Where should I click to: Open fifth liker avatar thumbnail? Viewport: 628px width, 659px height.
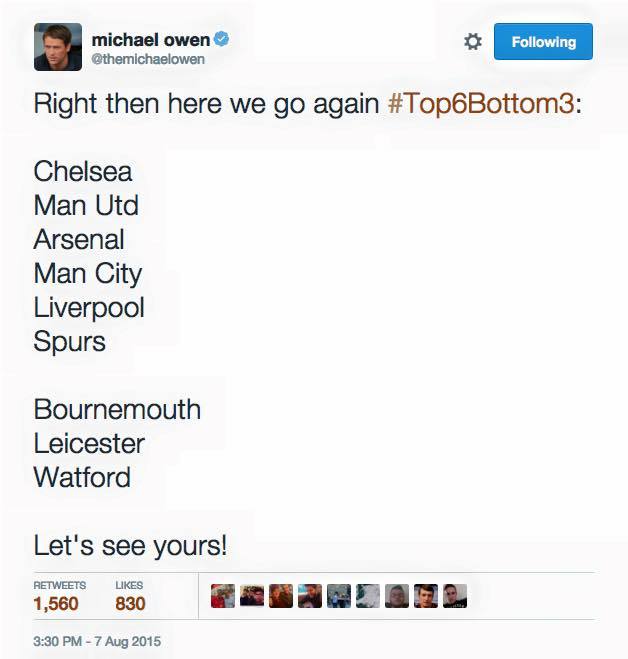click(x=339, y=596)
